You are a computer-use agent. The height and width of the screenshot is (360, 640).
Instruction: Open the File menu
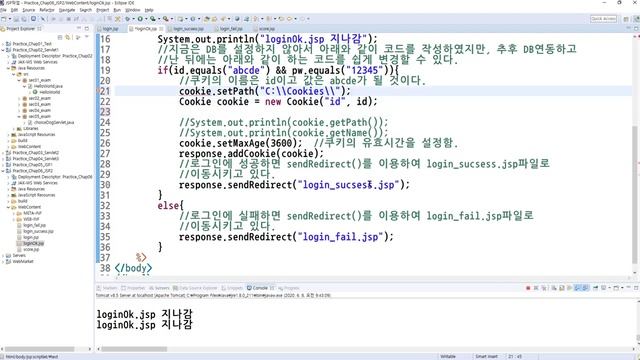(3, 10)
